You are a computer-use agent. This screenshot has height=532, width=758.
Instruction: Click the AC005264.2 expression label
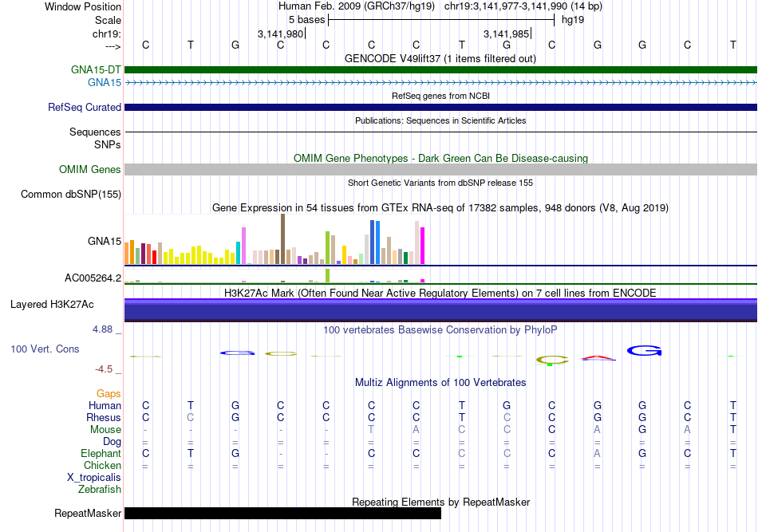(x=93, y=278)
